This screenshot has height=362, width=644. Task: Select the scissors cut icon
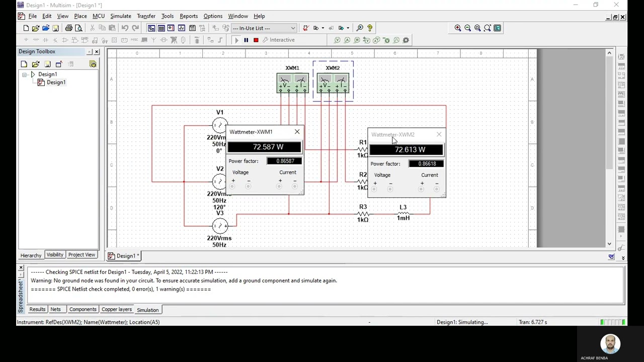click(92, 28)
